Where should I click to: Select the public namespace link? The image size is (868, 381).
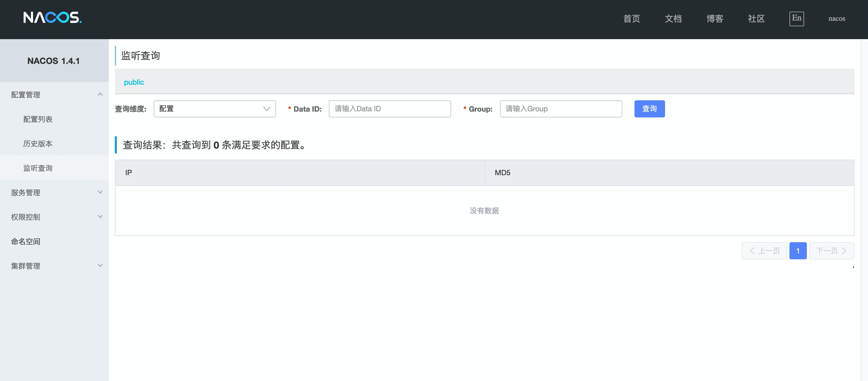pyautogui.click(x=134, y=82)
